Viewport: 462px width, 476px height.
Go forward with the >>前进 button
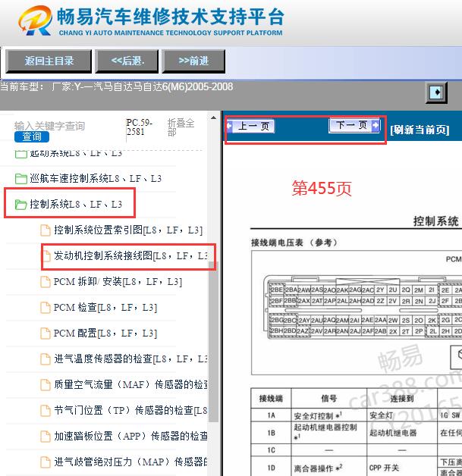193,61
